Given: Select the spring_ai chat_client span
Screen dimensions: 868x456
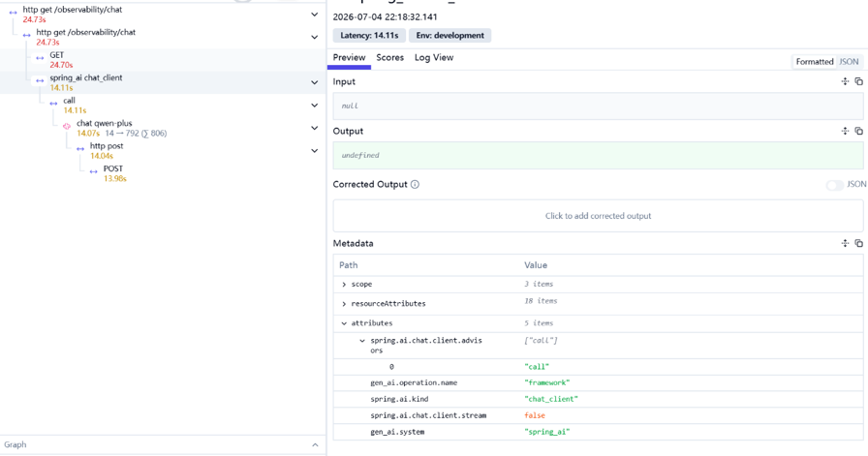Looking at the screenshot, I should coord(161,82).
